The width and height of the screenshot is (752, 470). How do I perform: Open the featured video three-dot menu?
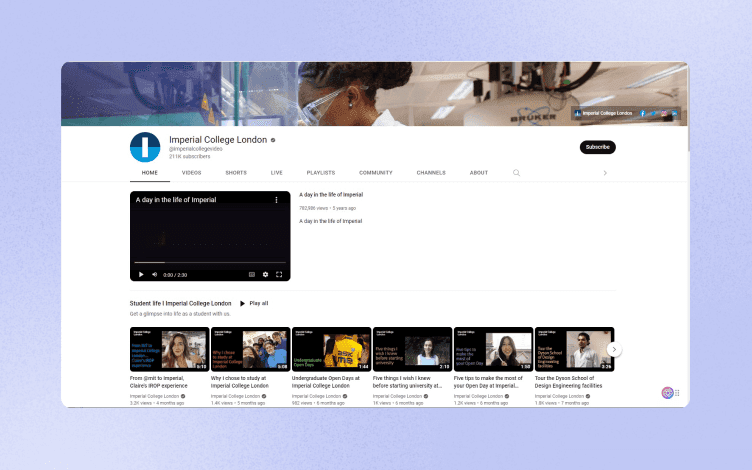coord(276,200)
